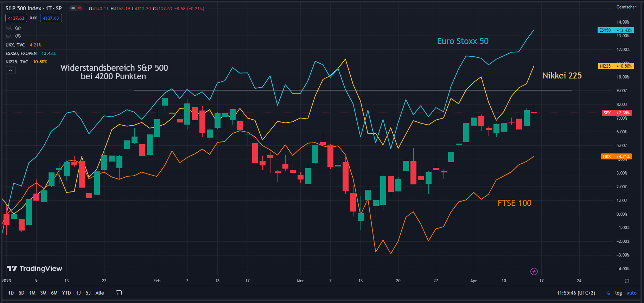
Task: Show the second hidden MA indicator
Action: (18, 36)
